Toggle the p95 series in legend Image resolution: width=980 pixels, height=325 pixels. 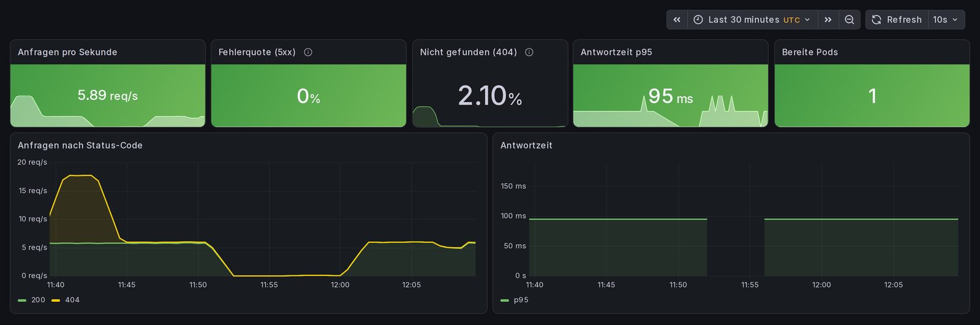point(521,300)
